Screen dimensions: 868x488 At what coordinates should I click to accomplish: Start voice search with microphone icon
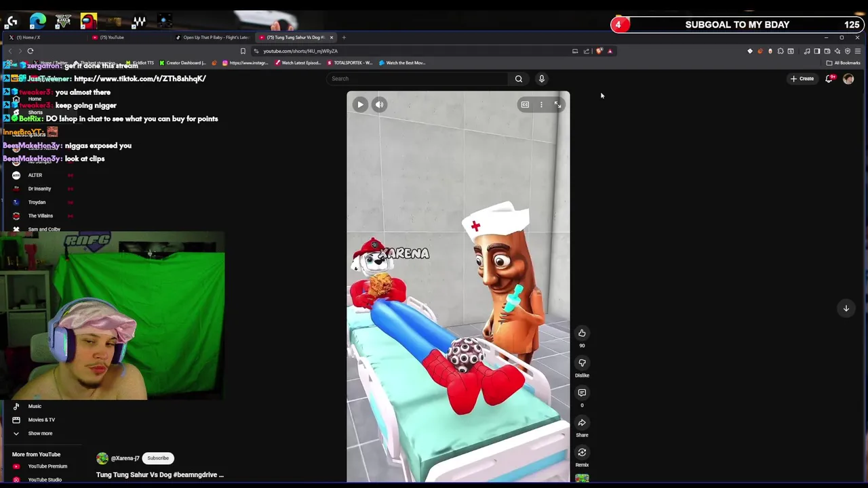tap(542, 79)
